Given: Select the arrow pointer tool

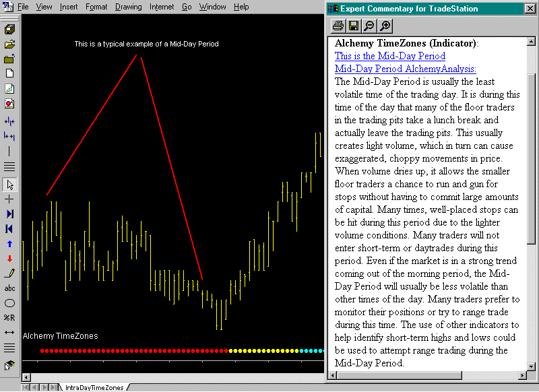Looking at the screenshot, I should 9,185.
